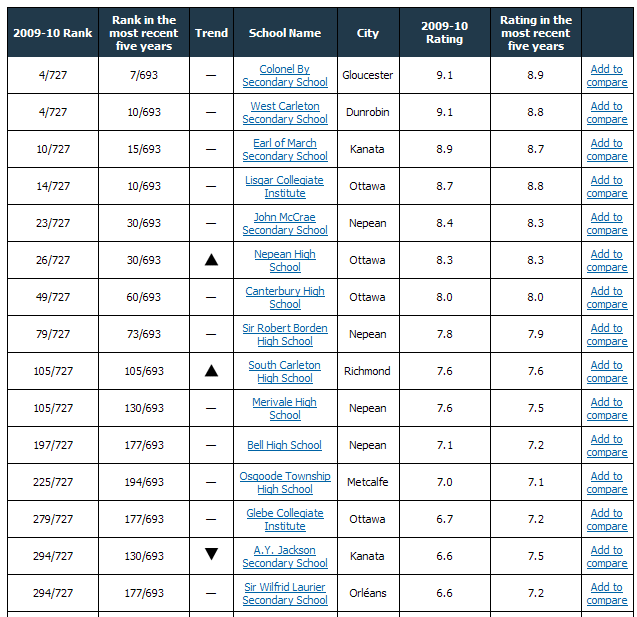Open Lisgar Collegiate Institute link
Image resolution: width=637 pixels, height=617 pixels.
[284, 187]
